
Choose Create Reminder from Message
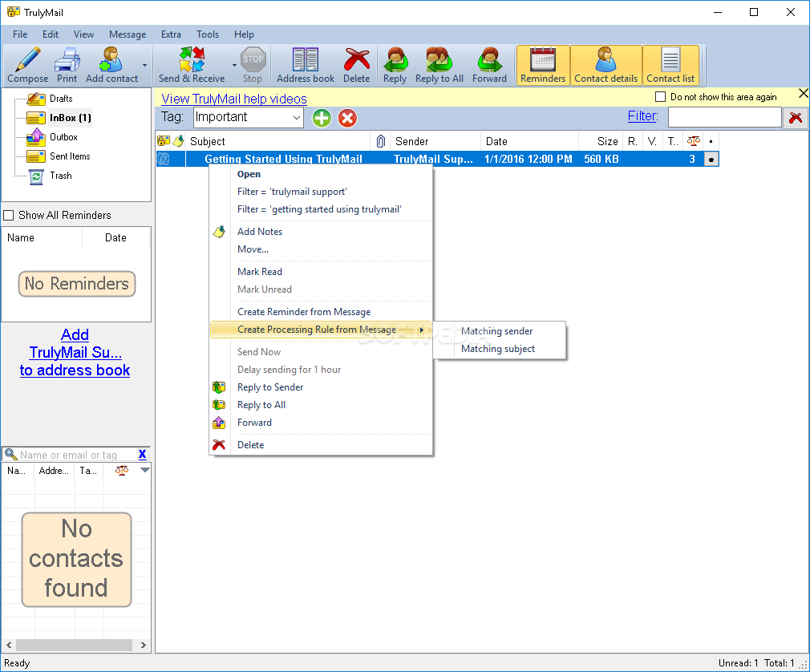coord(321,311)
